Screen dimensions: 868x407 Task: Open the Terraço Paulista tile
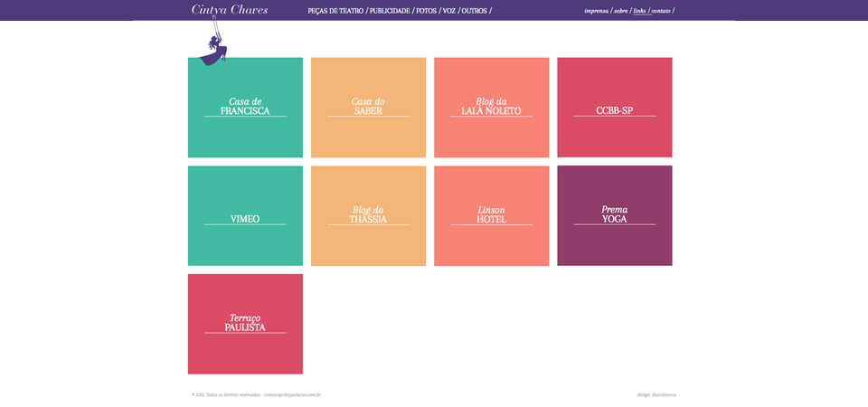pyautogui.click(x=245, y=324)
